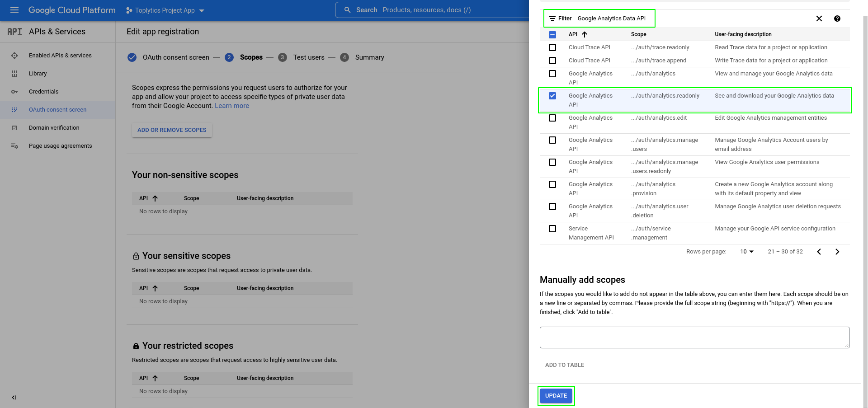Click the Google Cloud Platform logo
This screenshot has width=868, height=408.
point(72,10)
